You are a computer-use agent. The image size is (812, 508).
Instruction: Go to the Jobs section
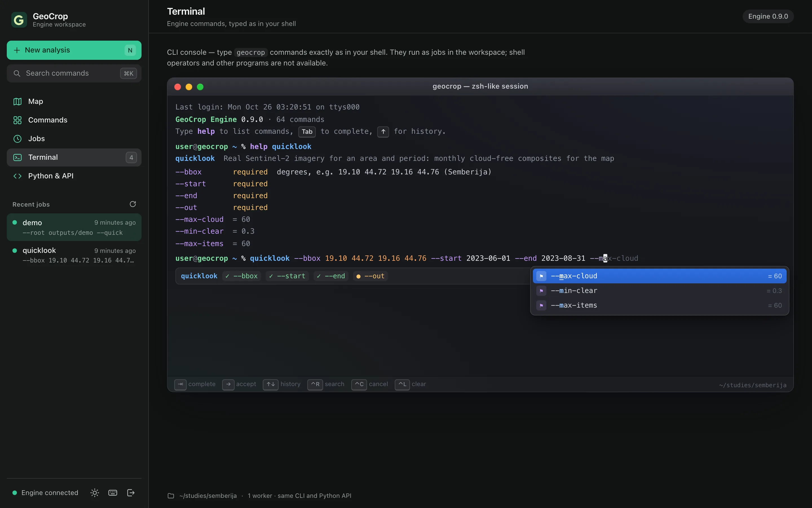pyautogui.click(x=74, y=139)
